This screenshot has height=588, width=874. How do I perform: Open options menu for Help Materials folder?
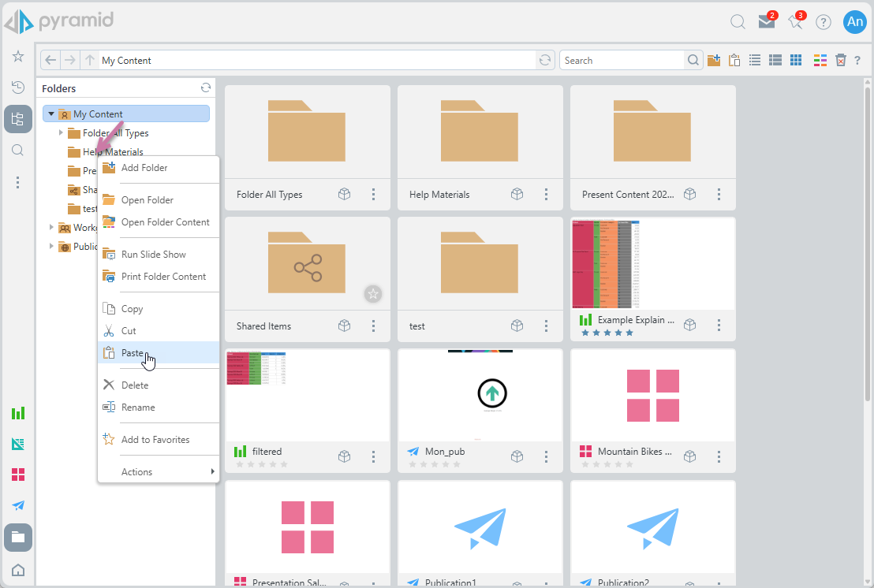coord(547,195)
